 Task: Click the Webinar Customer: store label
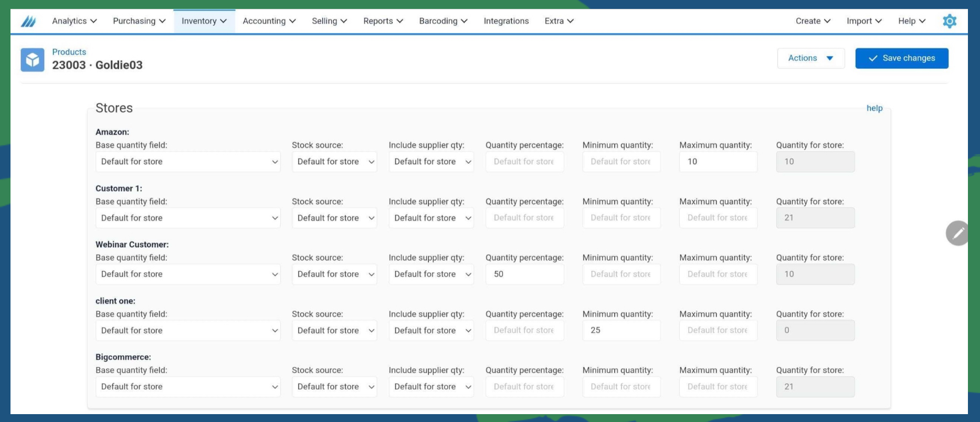tap(132, 245)
